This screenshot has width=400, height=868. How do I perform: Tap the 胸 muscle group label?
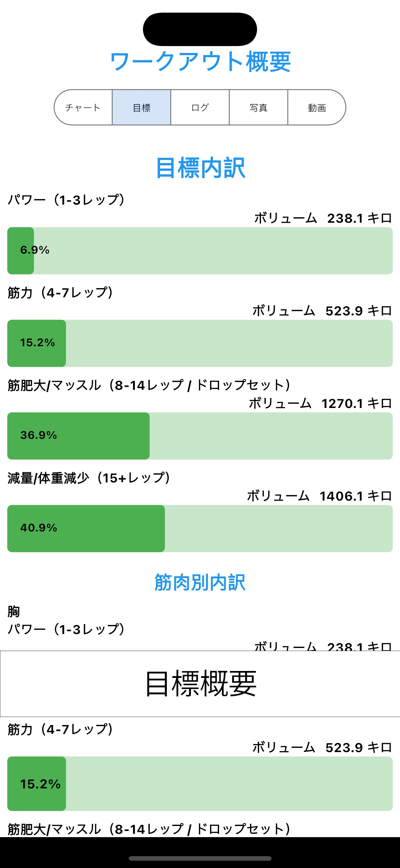click(12, 612)
